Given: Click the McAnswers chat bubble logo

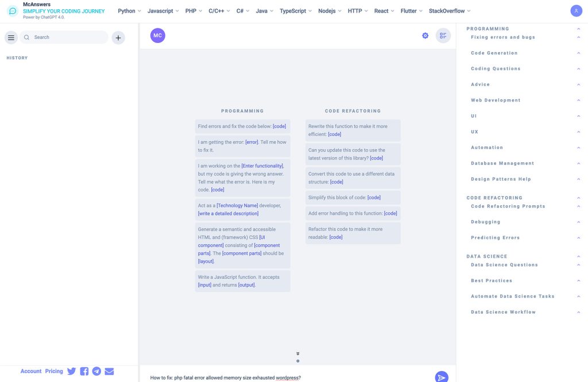Looking at the screenshot, I should 13,11.
